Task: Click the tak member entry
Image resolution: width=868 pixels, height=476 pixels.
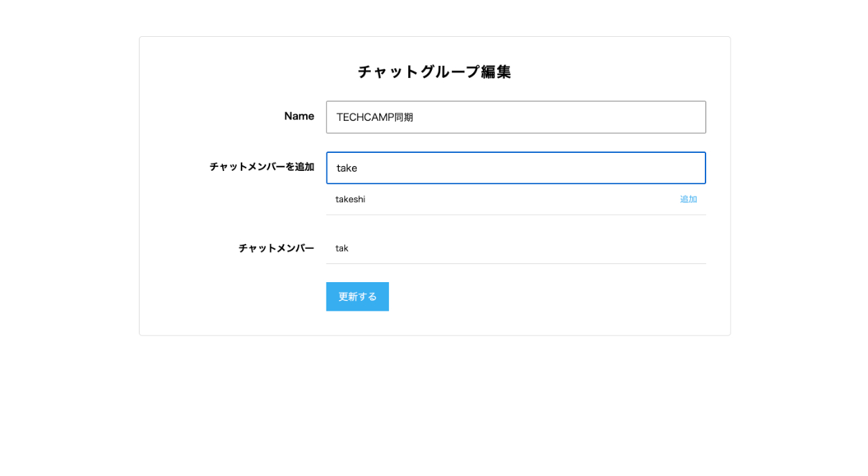Action: pyautogui.click(x=342, y=248)
